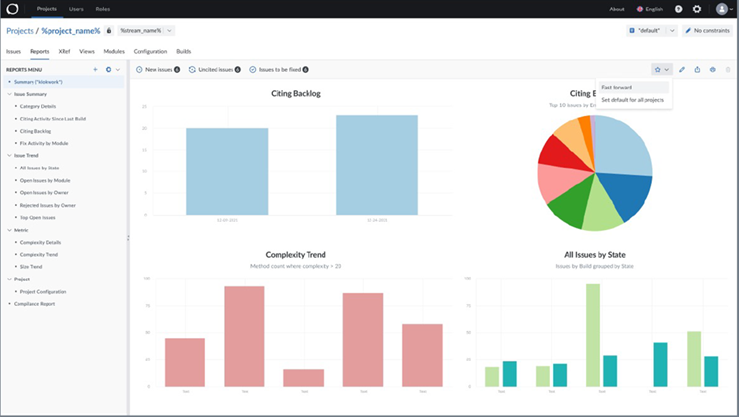Collapse the Issue Trend group

tap(9, 155)
